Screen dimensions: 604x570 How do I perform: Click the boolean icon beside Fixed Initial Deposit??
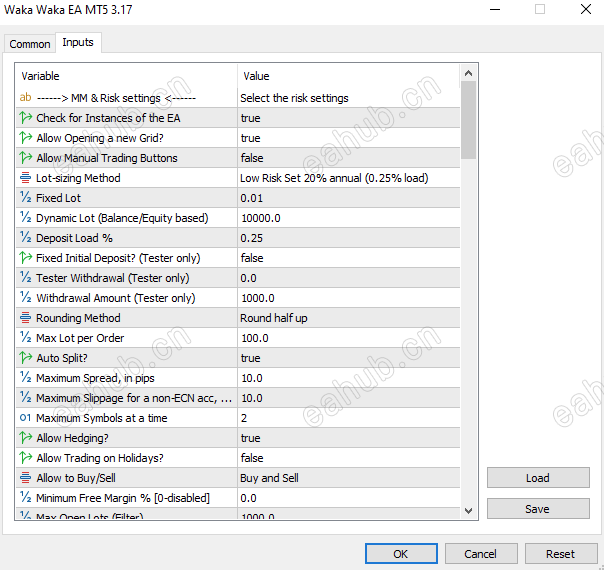click(26, 258)
